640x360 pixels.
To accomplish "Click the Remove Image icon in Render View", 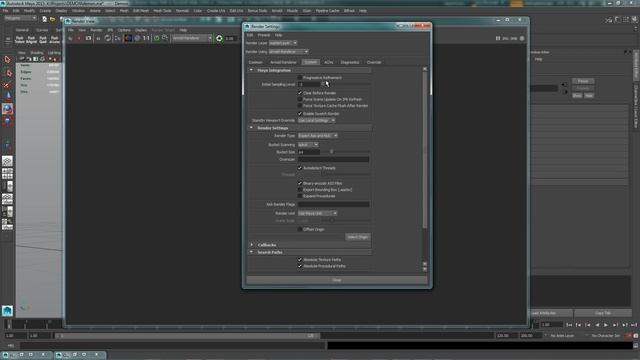I will pos(165,38).
